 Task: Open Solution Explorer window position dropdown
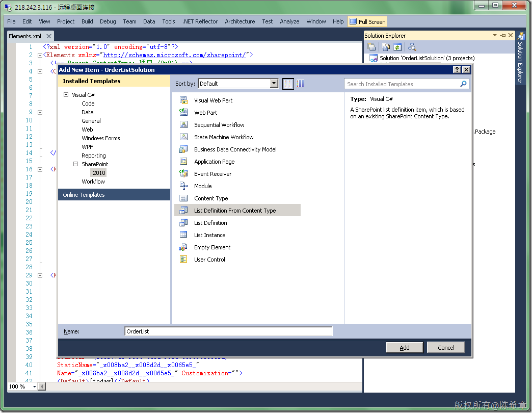coord(495,35)
